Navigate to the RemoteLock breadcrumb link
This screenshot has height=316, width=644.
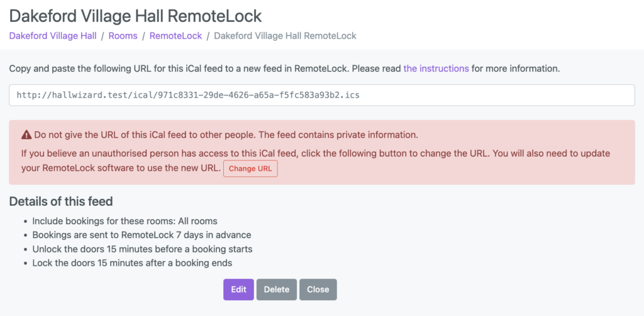point(176,36)
